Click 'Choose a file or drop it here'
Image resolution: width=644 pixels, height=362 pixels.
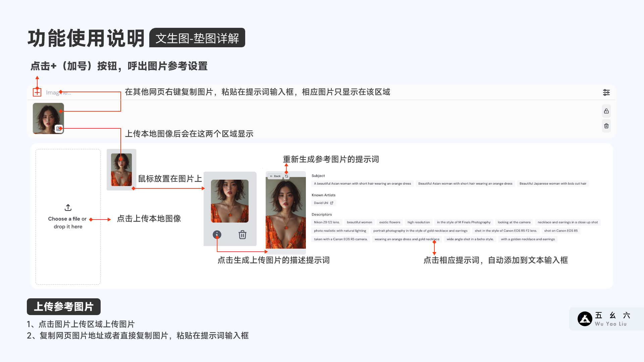tap(68, 223)
